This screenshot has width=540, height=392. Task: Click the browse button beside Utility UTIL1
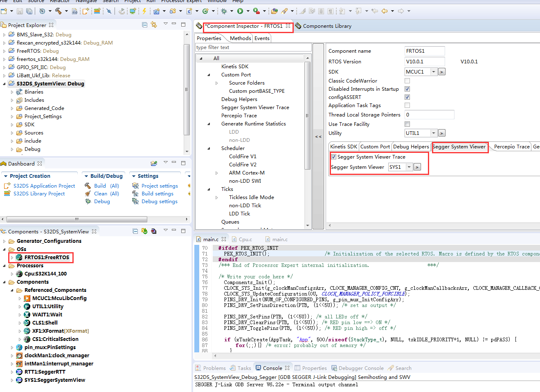(442, 133)
